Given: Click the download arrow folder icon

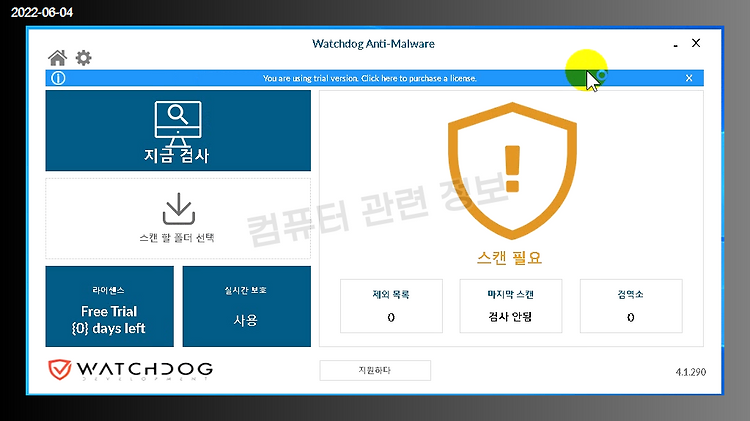Looking at the screenshot, I should (x=179, y=209).
